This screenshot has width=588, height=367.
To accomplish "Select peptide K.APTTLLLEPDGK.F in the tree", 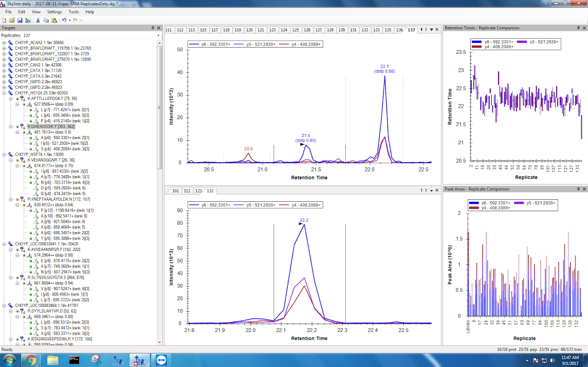I will coord(52,98).
